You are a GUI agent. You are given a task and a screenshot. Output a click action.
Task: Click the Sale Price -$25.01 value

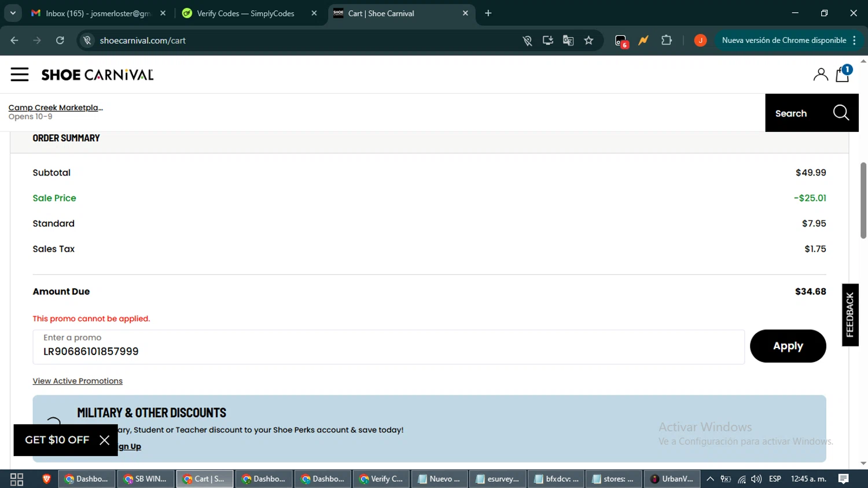pos(810,198)
